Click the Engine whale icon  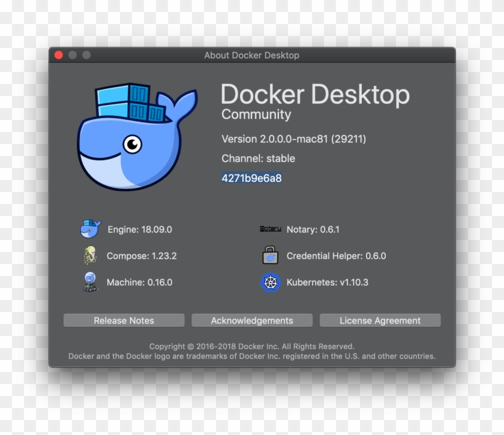pyautogui.click(x=91, y=229)
